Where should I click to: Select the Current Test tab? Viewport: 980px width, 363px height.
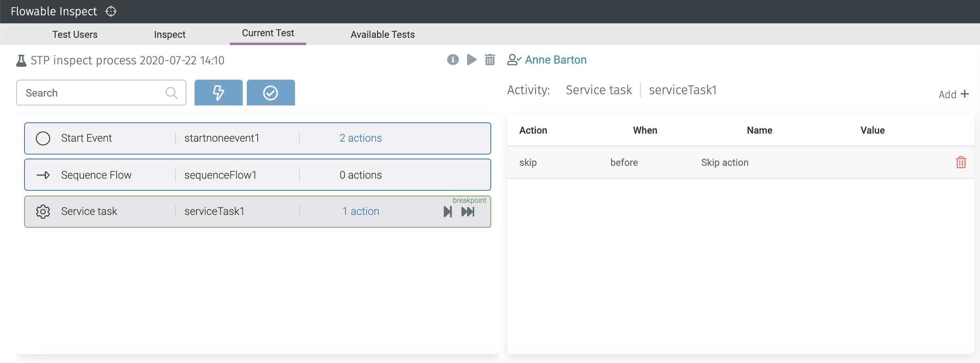(x=268, y=33)
